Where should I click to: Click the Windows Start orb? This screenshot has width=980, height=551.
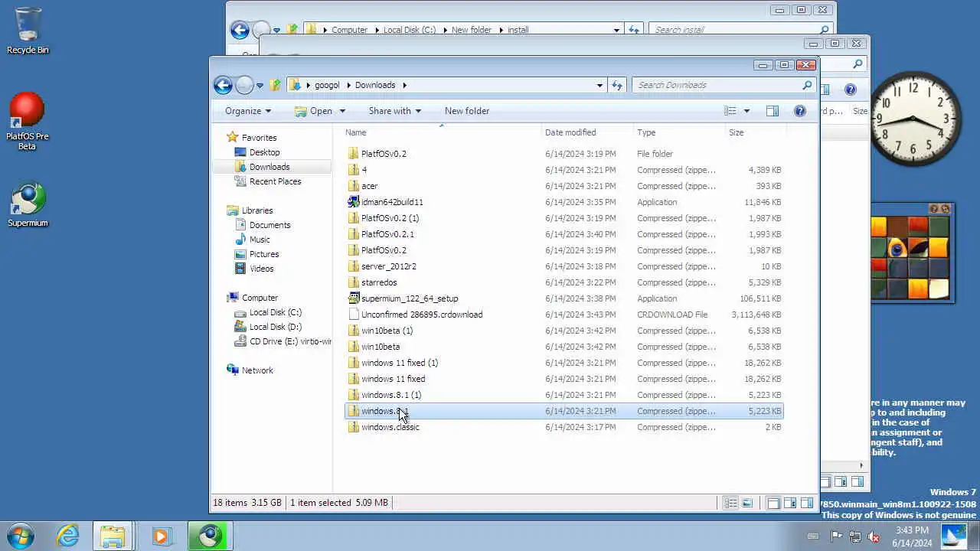(x=21, y=536)
